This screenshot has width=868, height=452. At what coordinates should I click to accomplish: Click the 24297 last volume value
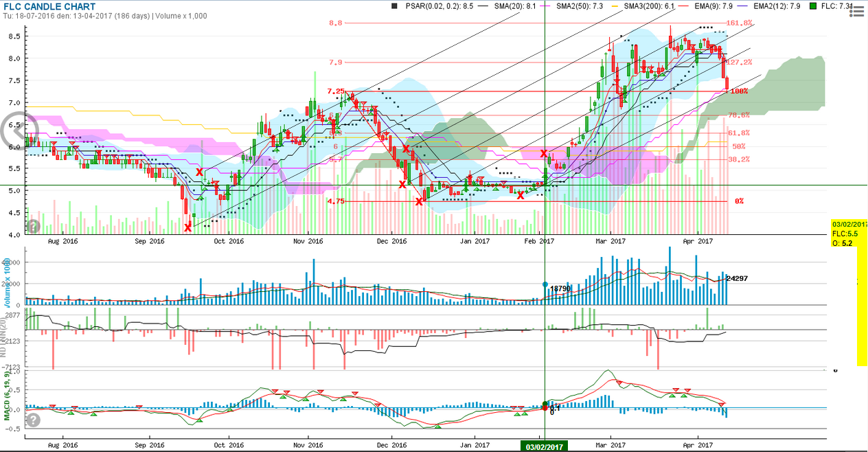click(739, 278)
